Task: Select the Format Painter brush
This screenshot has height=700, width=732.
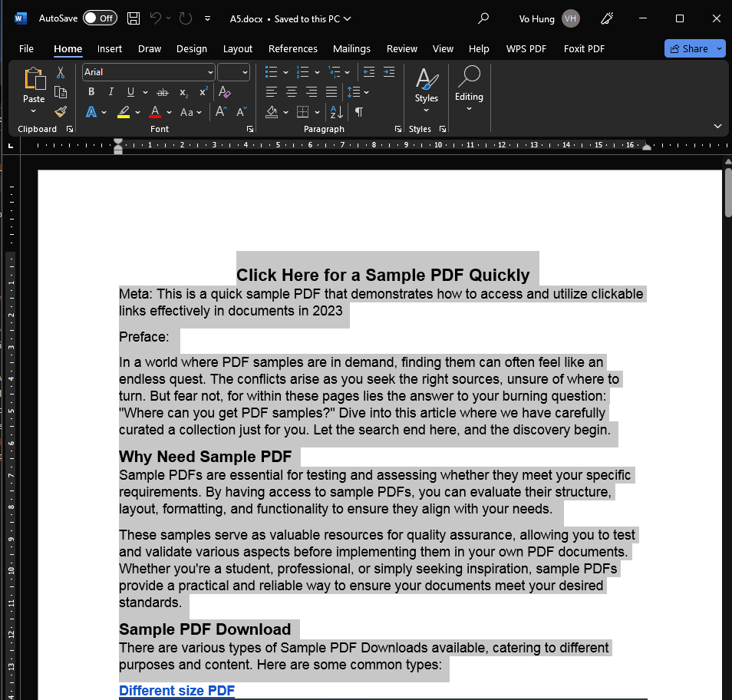Action: tap(61, 111)
